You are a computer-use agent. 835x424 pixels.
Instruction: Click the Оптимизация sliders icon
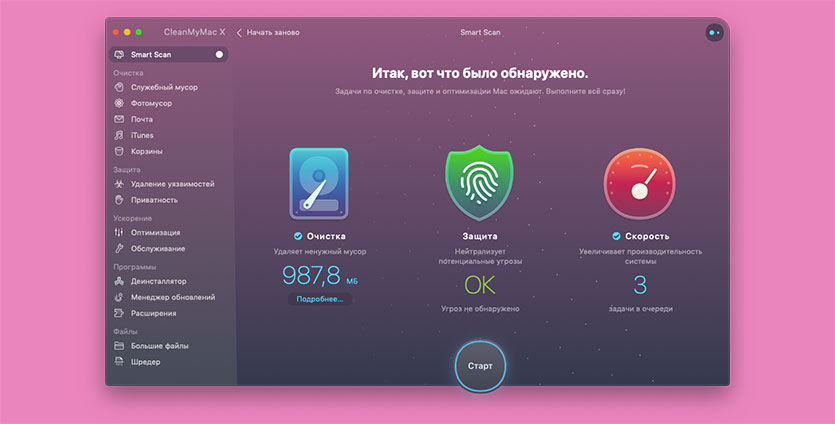coord(119,232)
